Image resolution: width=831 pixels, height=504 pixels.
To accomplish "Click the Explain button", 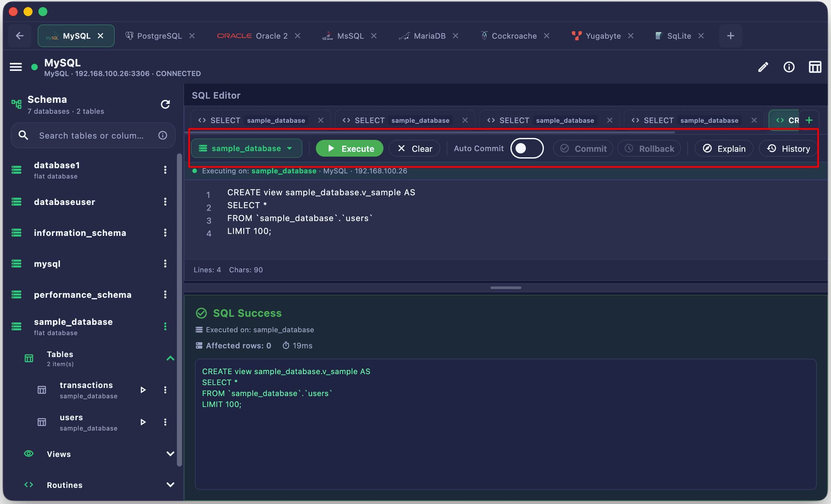I will click(724, 149).
